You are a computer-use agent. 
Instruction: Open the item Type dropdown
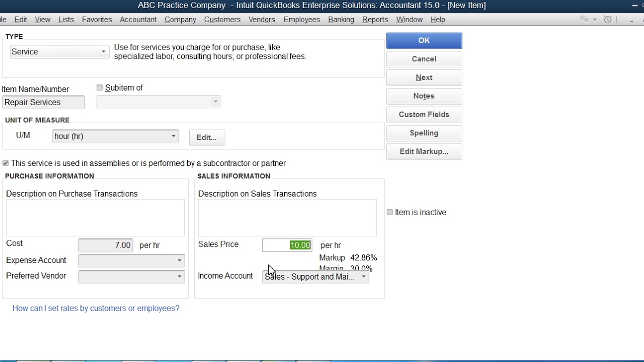point(59,52)
